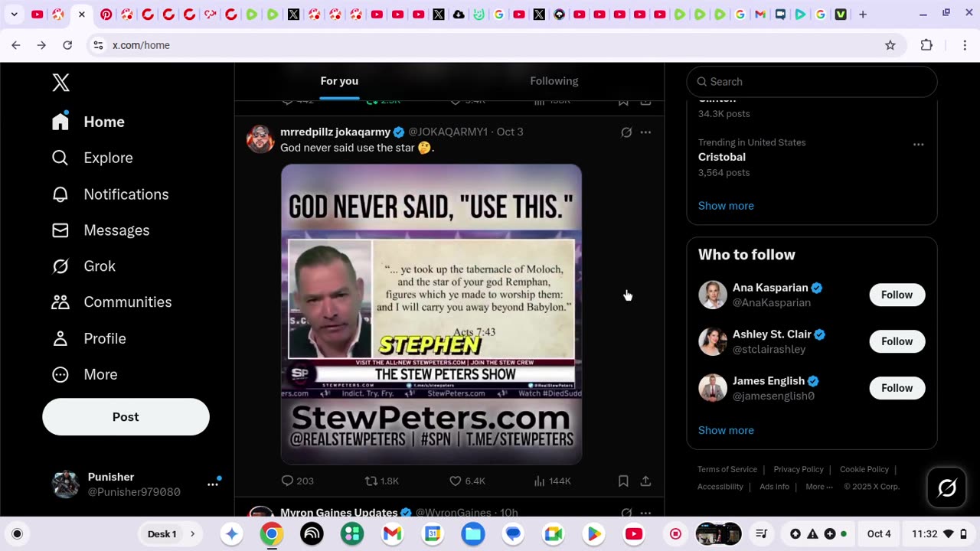This screenshot has height=551, width=980.
Task: Open Cookie Policy link
Action: coord(864,469)
